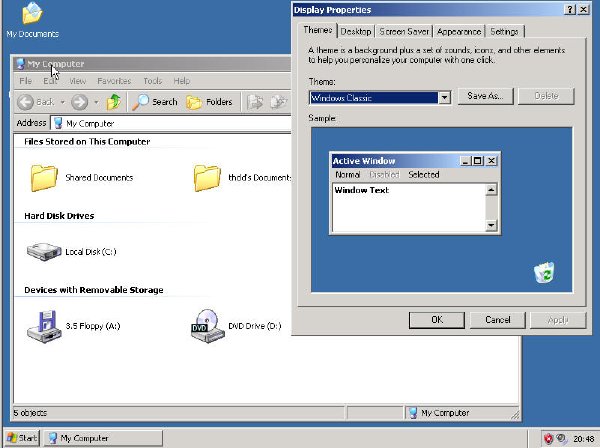Click My Computer taskbar button

point(103,438)
